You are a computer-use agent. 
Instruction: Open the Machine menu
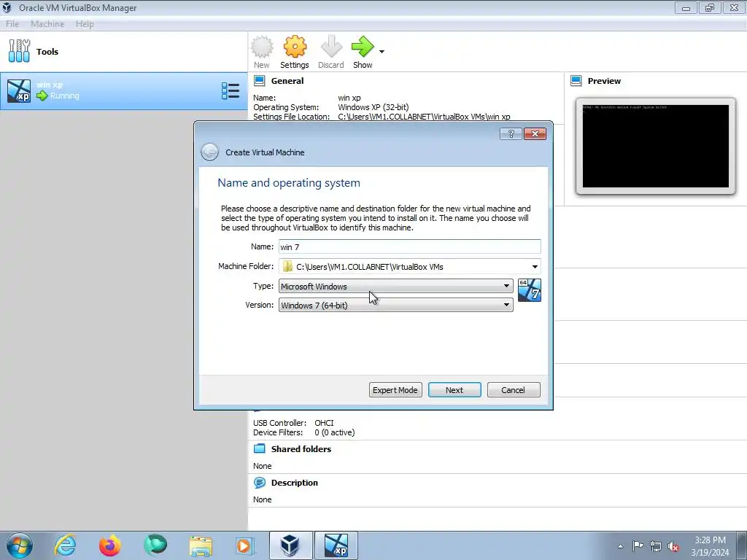pos(47,24)
